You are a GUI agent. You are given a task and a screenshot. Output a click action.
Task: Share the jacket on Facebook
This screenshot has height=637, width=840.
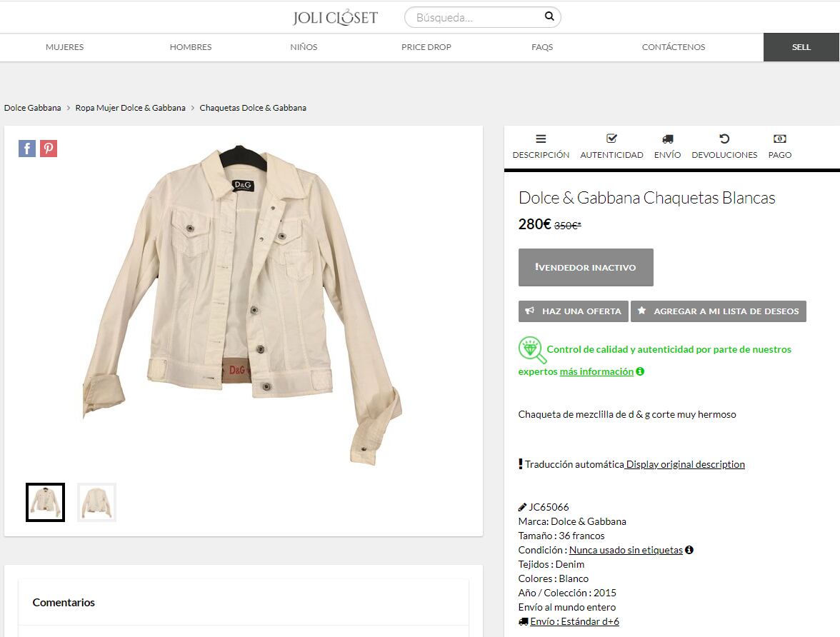pyautogui.click(x=27, y=149)
